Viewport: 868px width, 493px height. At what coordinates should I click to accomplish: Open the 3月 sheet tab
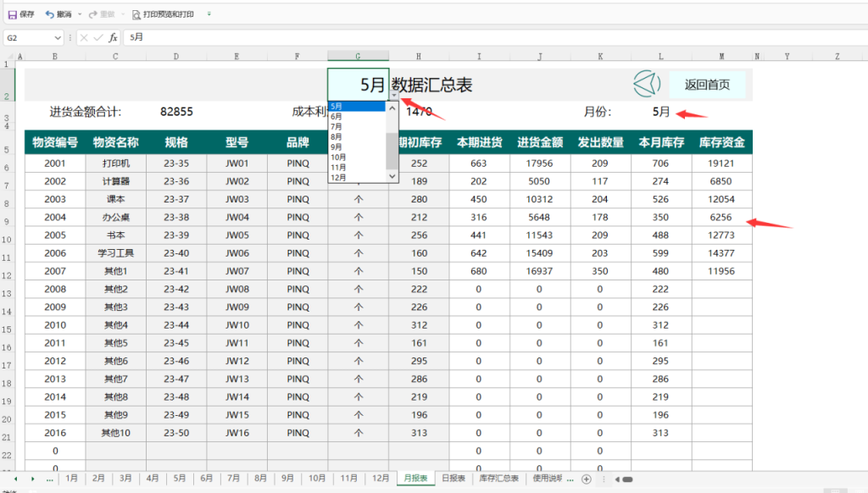click(125, 479)
